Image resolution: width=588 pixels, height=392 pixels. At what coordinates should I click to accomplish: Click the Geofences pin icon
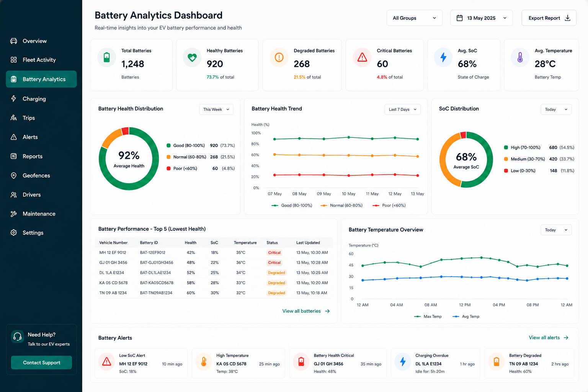coord(14,175)
